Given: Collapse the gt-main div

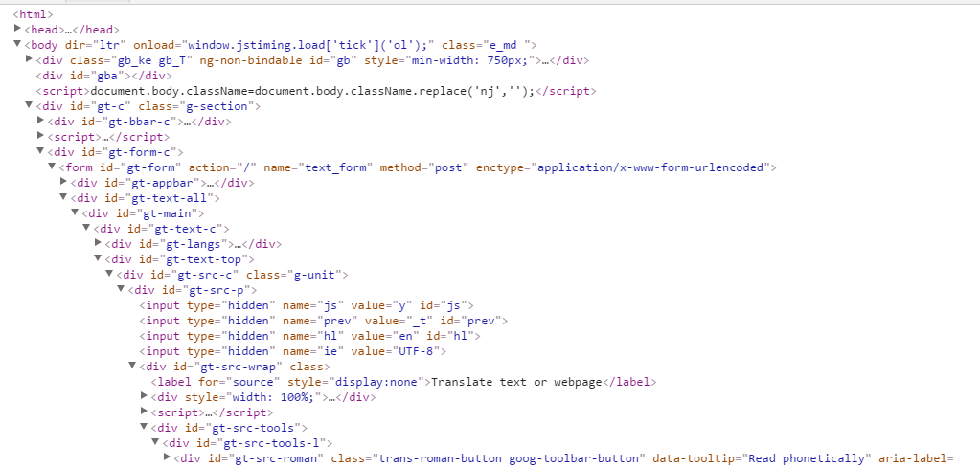Looking at the screenshot, I should pos(75,212).
